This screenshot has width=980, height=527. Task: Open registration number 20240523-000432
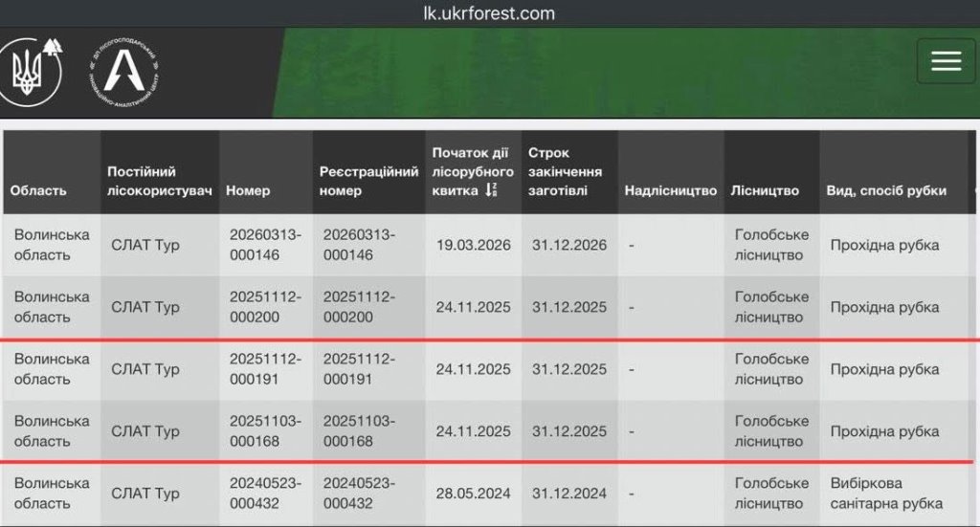pyautogui.click(x=359, y=494)
